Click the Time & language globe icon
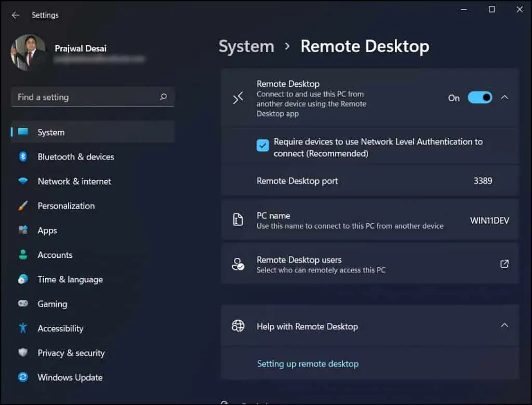Viewport: 532px width, 405px height. coord(23,279)
